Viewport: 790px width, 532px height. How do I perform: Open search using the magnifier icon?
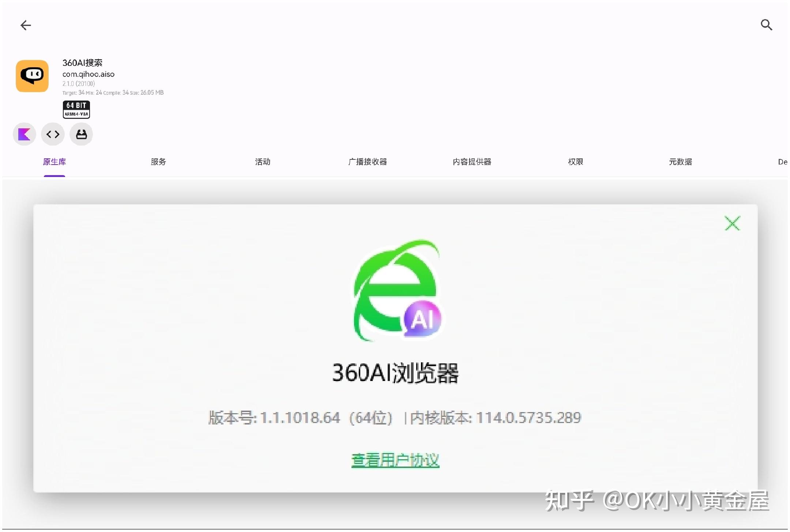click(767, 24)
